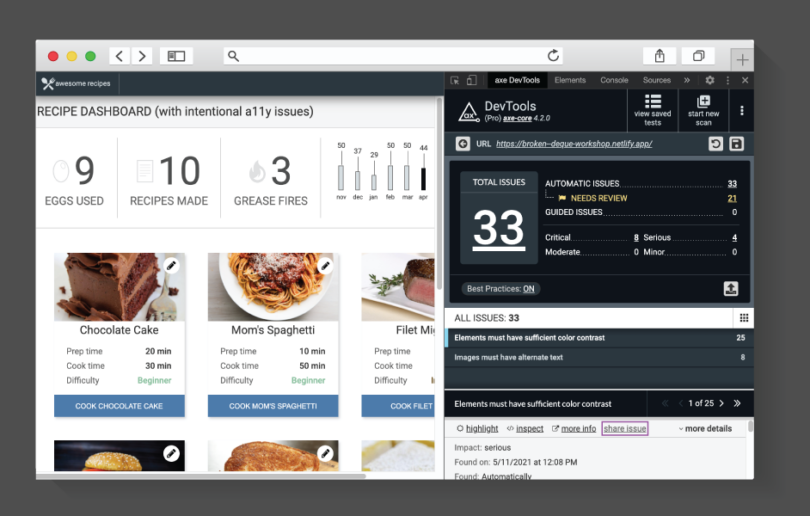Screen dimensions: 810x516
Task: Click the Mom's Spaghetti photo
Action: [273, 287]
